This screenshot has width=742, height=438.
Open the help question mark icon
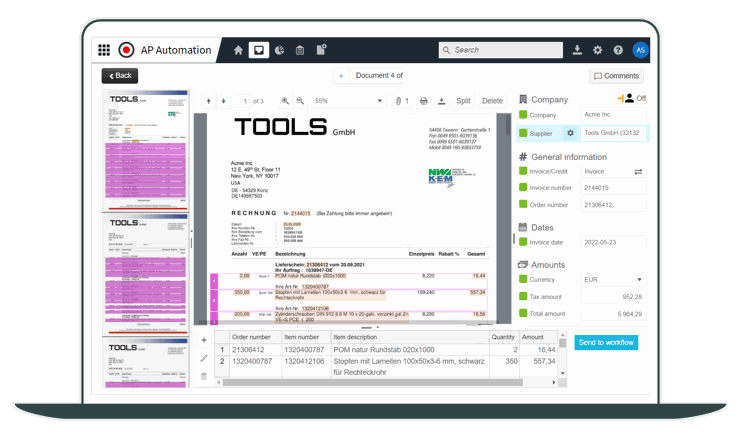click(x=618, y=50)
